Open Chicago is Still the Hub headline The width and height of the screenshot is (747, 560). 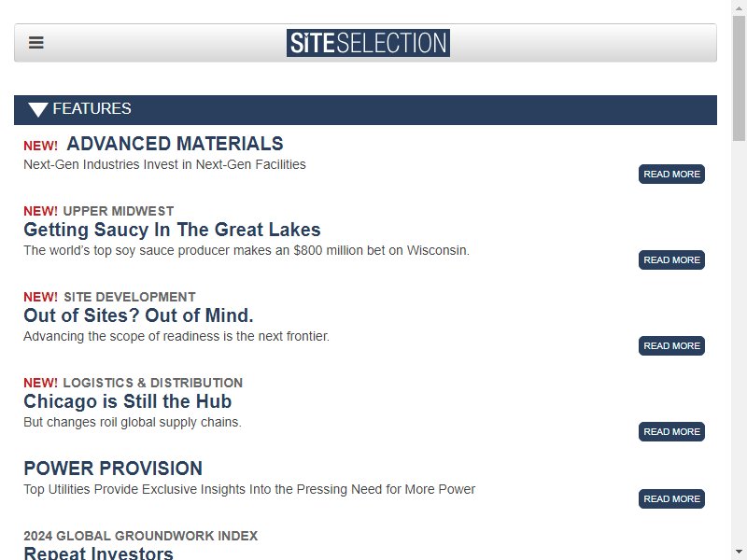pyautogui.click(x=128, y=401)
